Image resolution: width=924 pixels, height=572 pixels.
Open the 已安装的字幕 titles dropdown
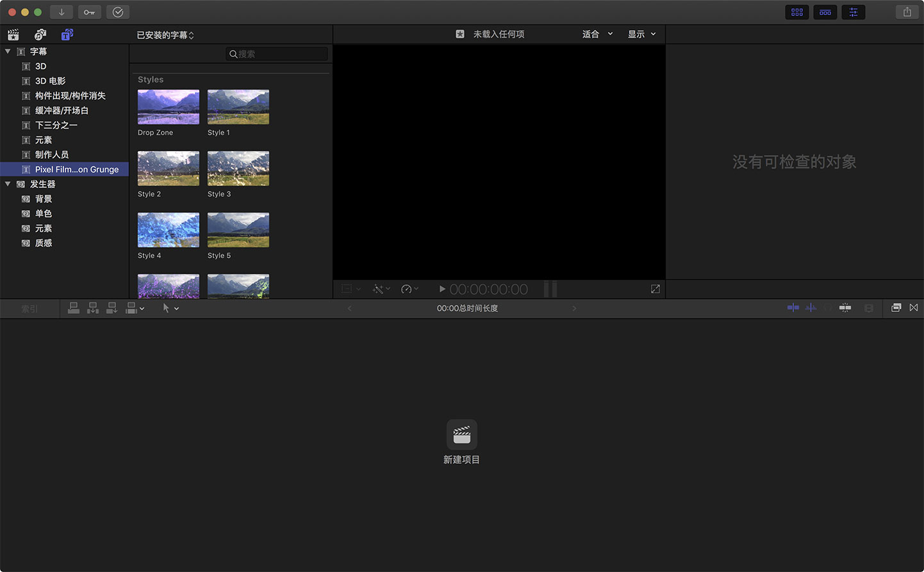[x=165, y=35]
